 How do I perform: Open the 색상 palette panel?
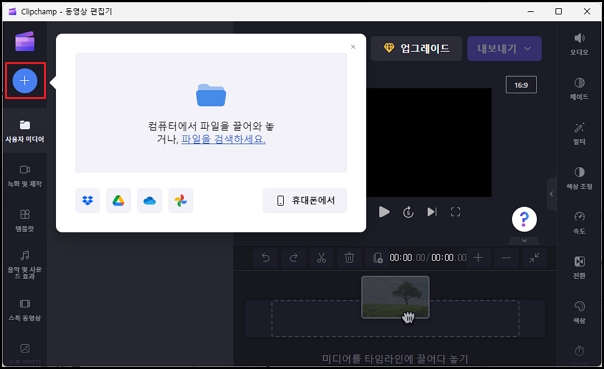pos(579,312)
